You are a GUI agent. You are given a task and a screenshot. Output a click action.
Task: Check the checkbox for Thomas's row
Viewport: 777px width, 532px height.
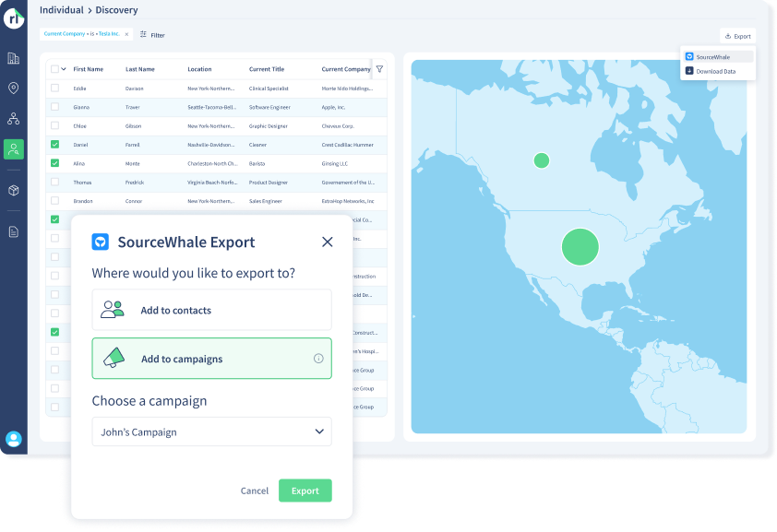click(x=55, y=183)
